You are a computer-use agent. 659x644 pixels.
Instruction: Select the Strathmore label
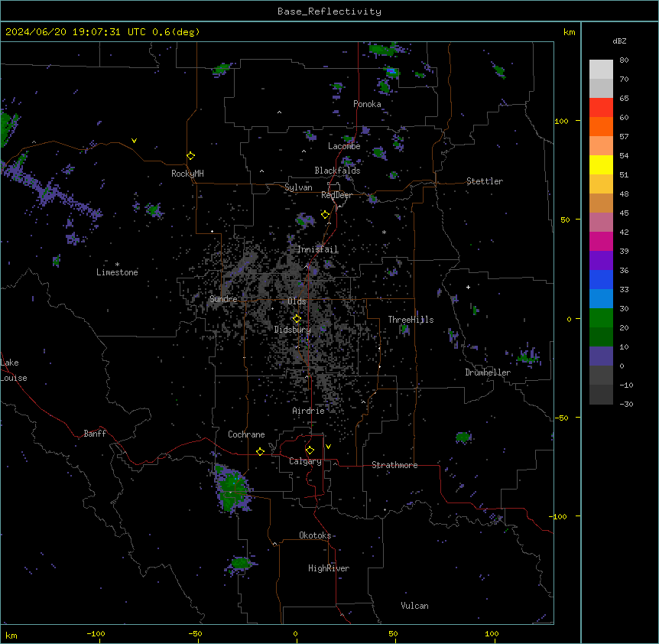[x=394, y=465]
